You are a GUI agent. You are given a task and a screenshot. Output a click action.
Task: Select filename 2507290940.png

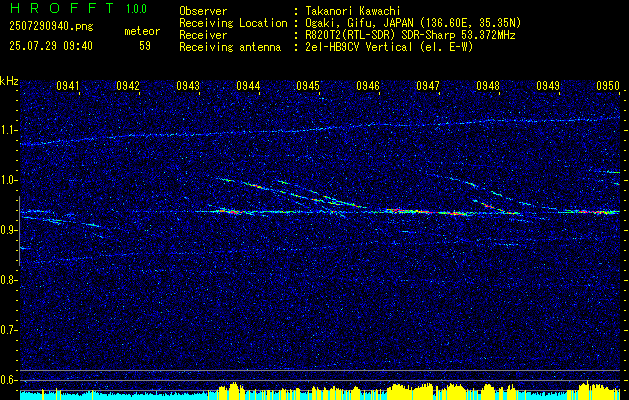[x=51, y=26]
